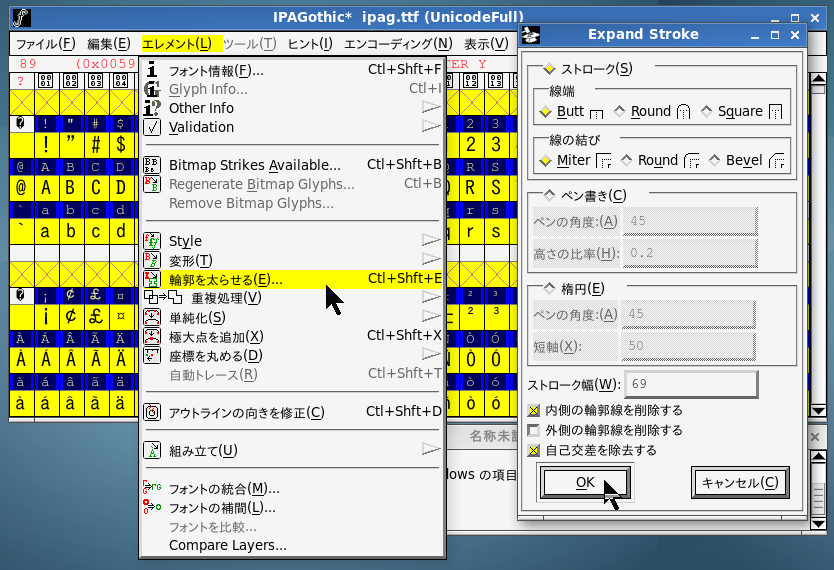The width and height of the screenshot is (834, 570).
Task: Click the Bitmap Strikes Available icon
Action: 152,165
